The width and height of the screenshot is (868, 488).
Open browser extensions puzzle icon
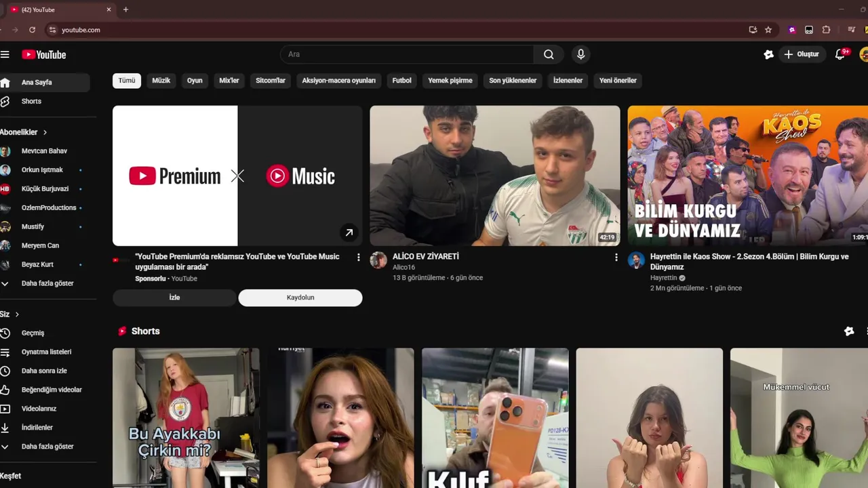coord(826,30)
